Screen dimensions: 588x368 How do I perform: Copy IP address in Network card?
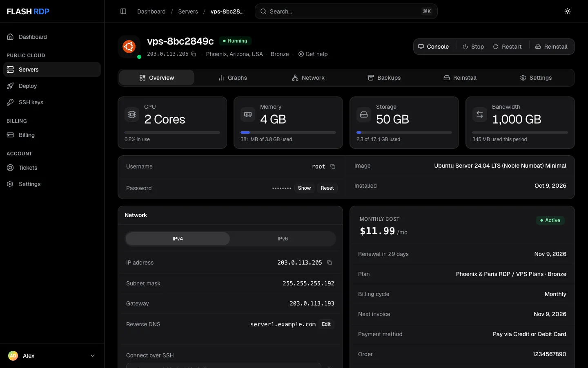330,263
